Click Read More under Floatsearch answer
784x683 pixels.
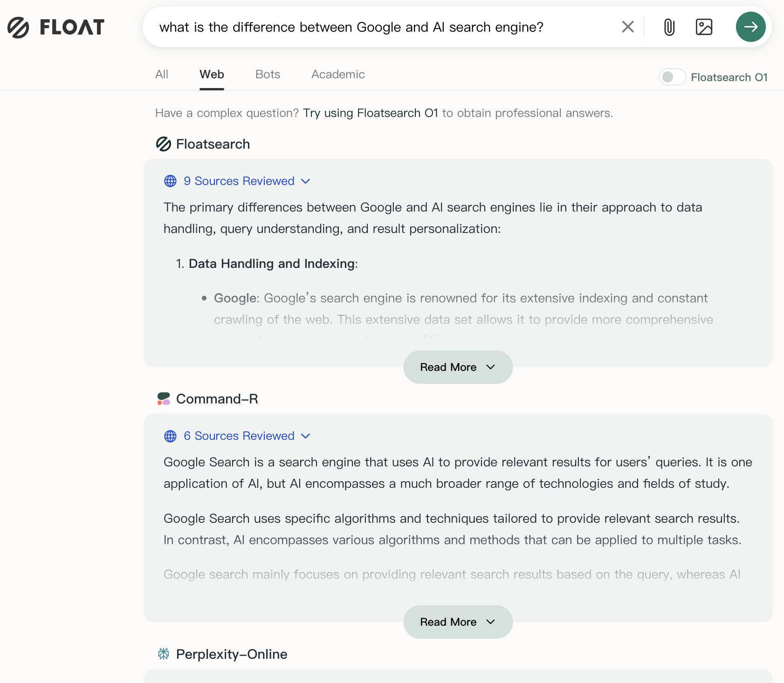(x=458, y=367)
